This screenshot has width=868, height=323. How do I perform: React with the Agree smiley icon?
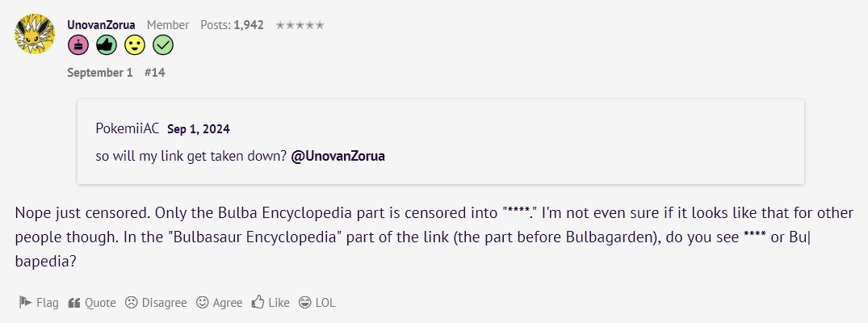tap(203, 303)
